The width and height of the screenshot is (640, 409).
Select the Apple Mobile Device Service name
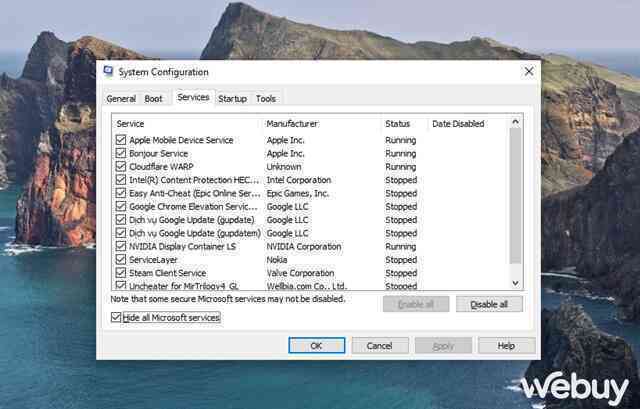coord(181,140)
